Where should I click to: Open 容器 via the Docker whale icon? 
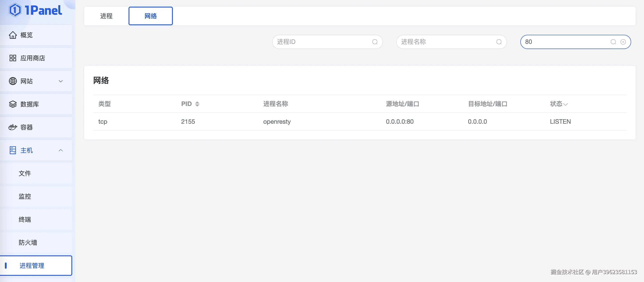point(13,127)
